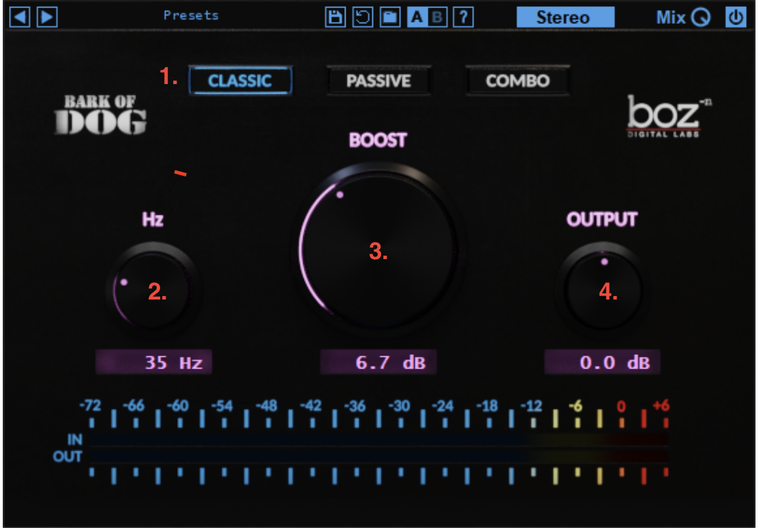Click the OUTPUT gain knob

click(603, 290)
